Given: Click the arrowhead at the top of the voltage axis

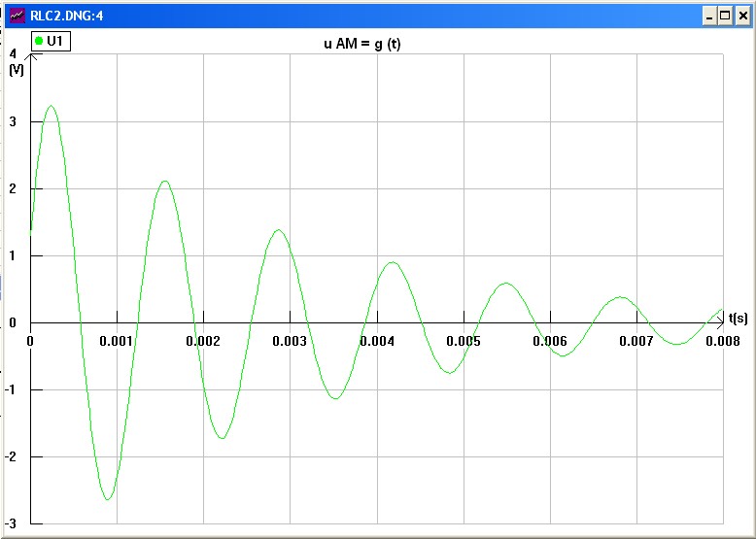Looking at the screenshot, I should tap(30, 57).
